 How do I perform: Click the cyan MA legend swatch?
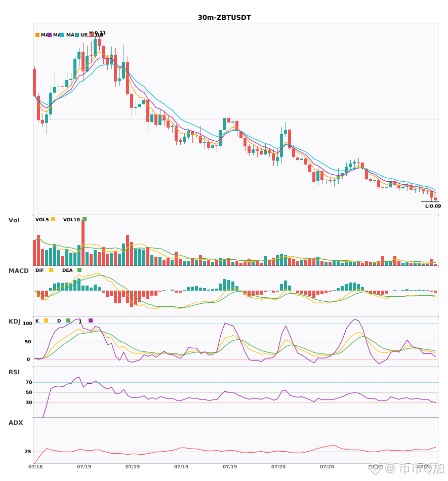point(62,35)
